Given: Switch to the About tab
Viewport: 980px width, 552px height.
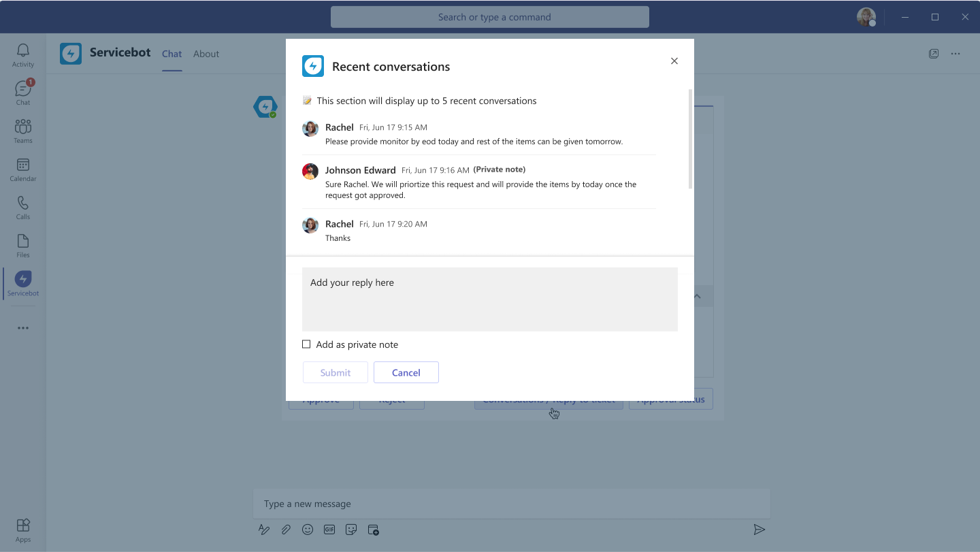Looking at the screenshot, I should [x=206, y=54].
